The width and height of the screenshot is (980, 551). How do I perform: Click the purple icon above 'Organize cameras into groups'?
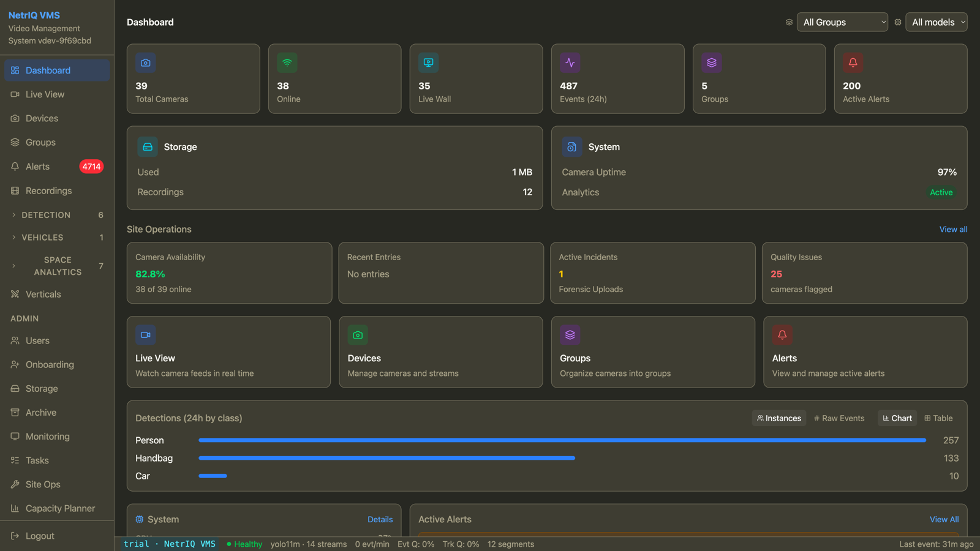(570, 335)
